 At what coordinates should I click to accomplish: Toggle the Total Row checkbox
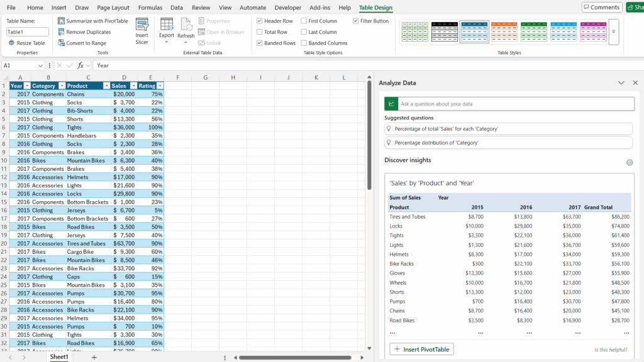(259, 31)
